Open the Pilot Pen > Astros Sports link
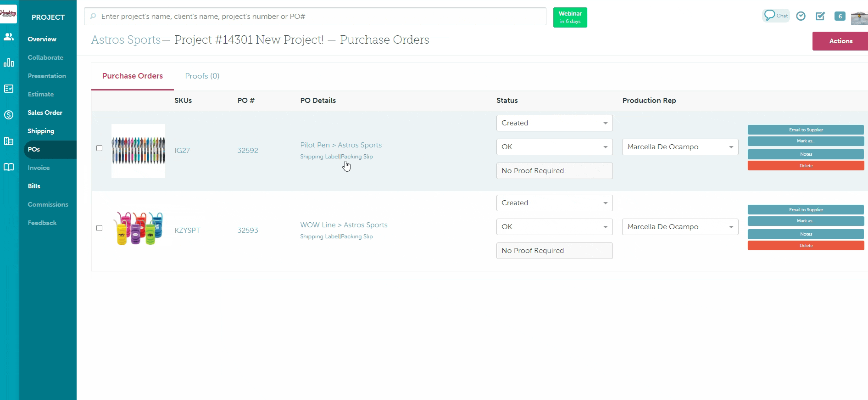This screenshot has width=868, height=400. click(x=341, y=145)
